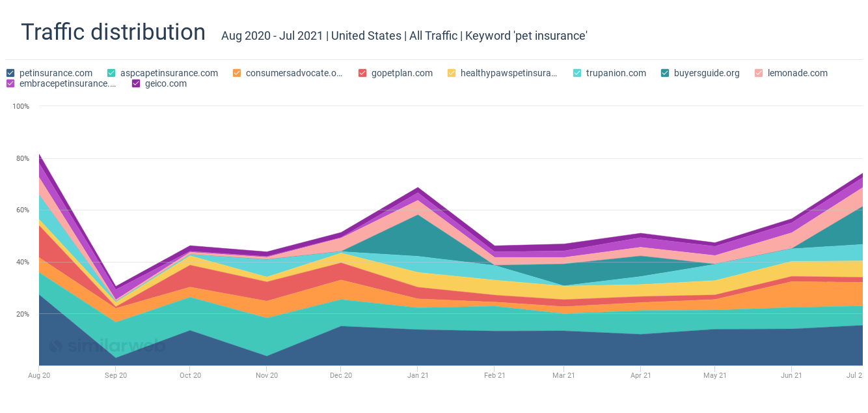The width and height of the screenshot is (868, 413).
Task: Toggle the lemonade.com checkbox
Action: [x=759, y=73]
